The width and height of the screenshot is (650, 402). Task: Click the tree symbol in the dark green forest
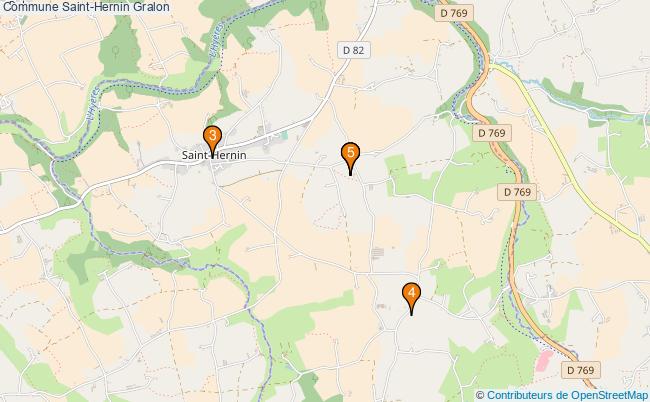coord(116,51)
